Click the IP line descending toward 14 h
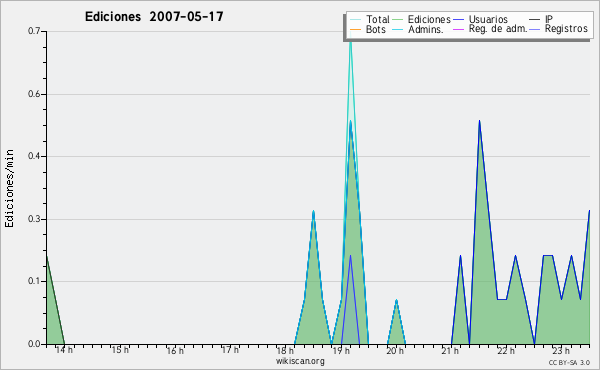This screenshot has width=600, height=370. (x=55, y=300)
